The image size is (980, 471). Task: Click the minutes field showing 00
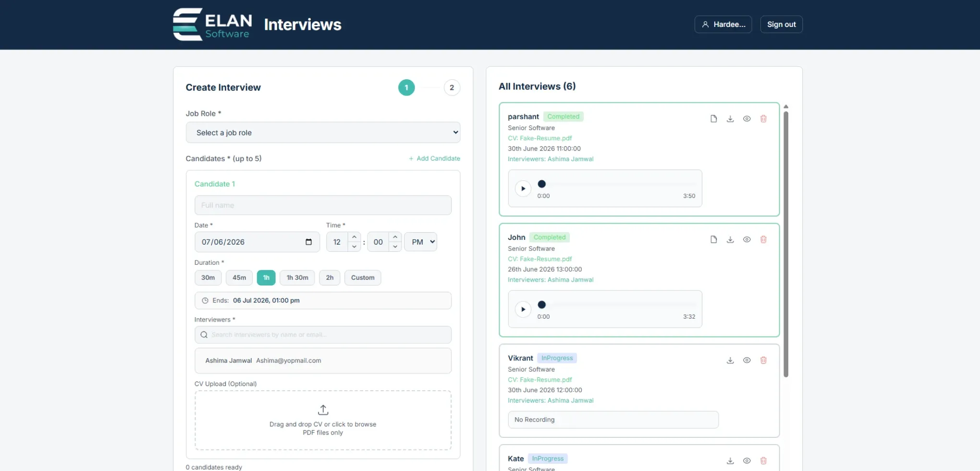tap(379, 242)
